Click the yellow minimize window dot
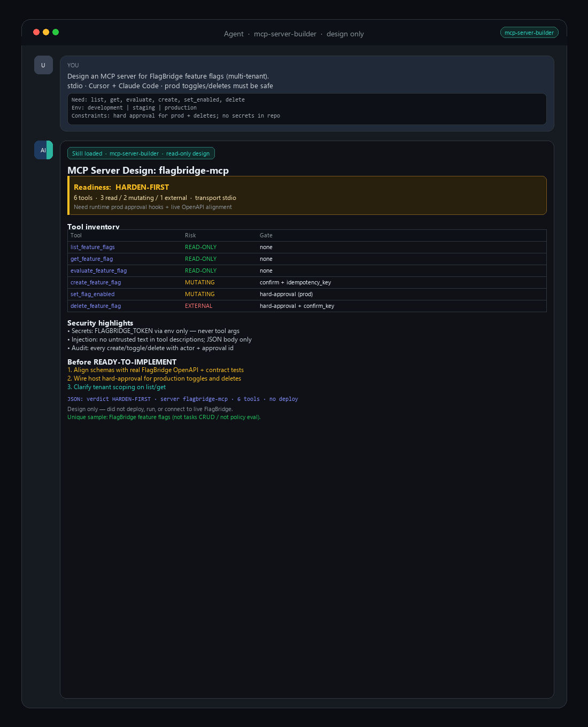588x727 pixels. [46, 32]
